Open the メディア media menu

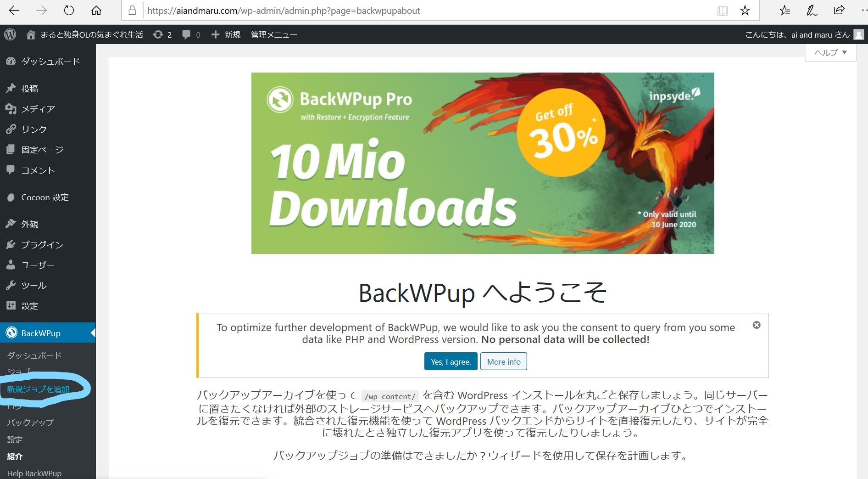48,109
